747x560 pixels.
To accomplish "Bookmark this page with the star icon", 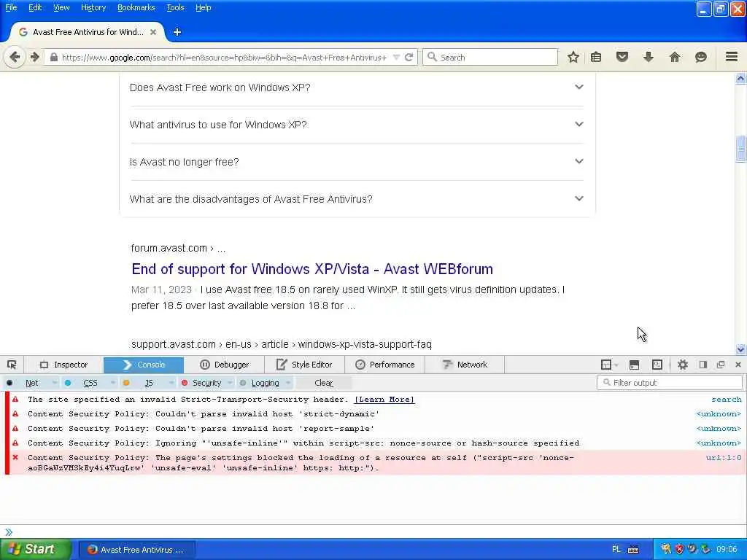I will click(x=573, y=57).
